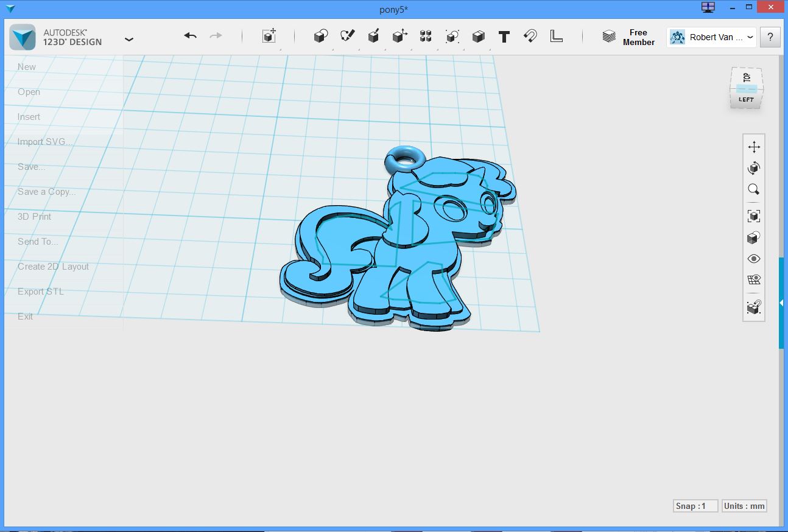The image size is (788, 532).
Task: Select the Sketch tool
Action: pyautogui.click(x=348, y=36)
